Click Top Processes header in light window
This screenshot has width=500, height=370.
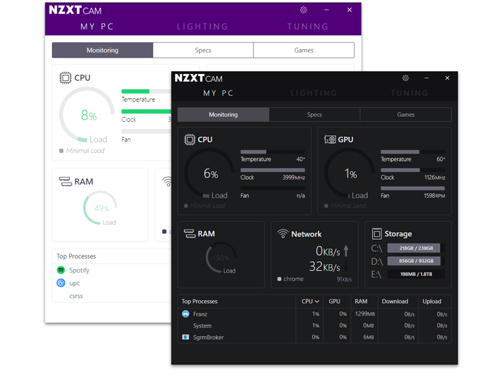point(76,256)
